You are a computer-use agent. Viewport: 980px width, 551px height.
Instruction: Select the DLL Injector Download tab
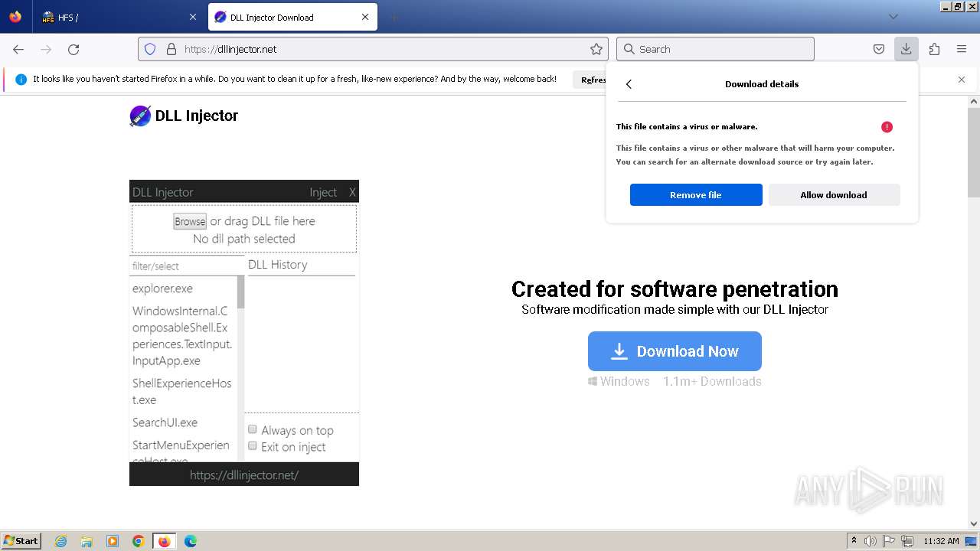click(292, 17)
